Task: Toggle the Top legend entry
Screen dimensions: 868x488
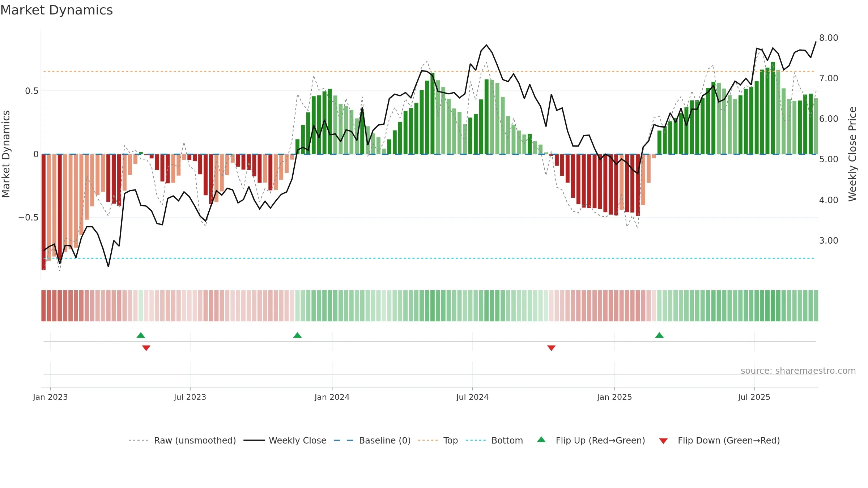Action: click(438, 440)
